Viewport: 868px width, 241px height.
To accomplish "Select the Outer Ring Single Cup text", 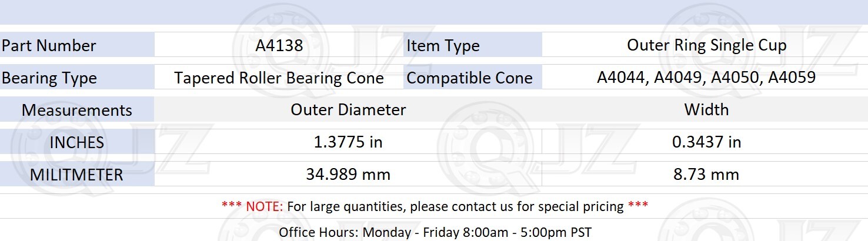I will coord(706,45).
